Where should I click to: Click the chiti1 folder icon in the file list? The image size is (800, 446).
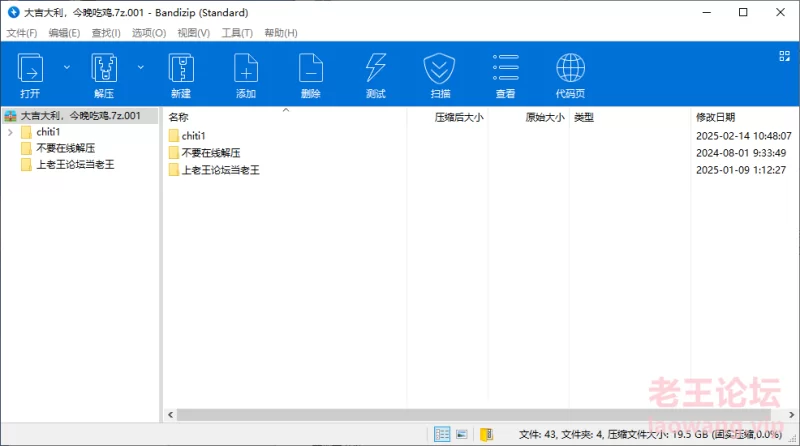tap(173, 136)
